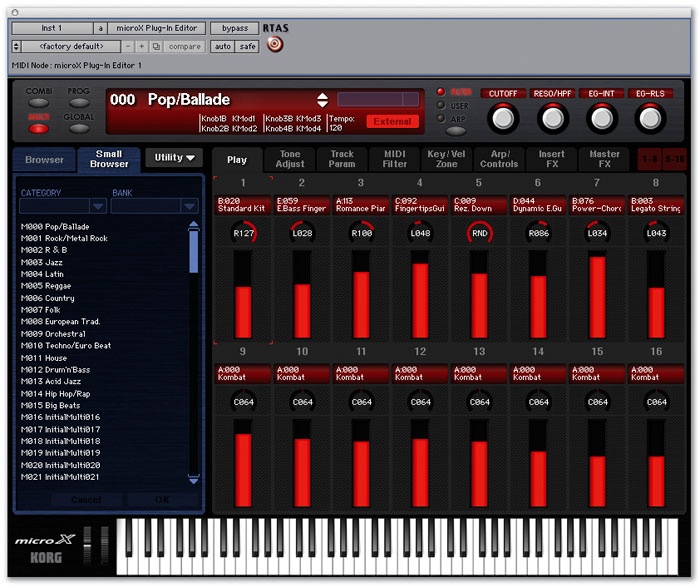This screenshot has height=587, width=700.
Task: Click track 5 pan knob RND
Action: (479, 233)
